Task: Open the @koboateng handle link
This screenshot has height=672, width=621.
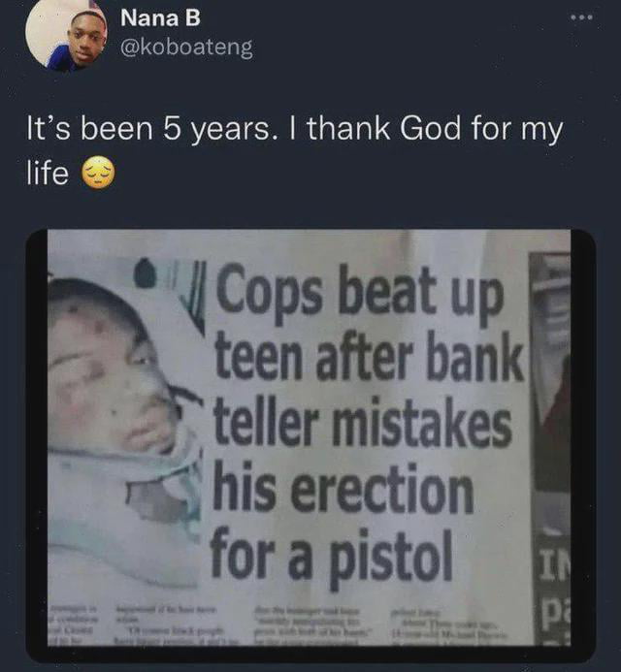Action: click(186, 48)
